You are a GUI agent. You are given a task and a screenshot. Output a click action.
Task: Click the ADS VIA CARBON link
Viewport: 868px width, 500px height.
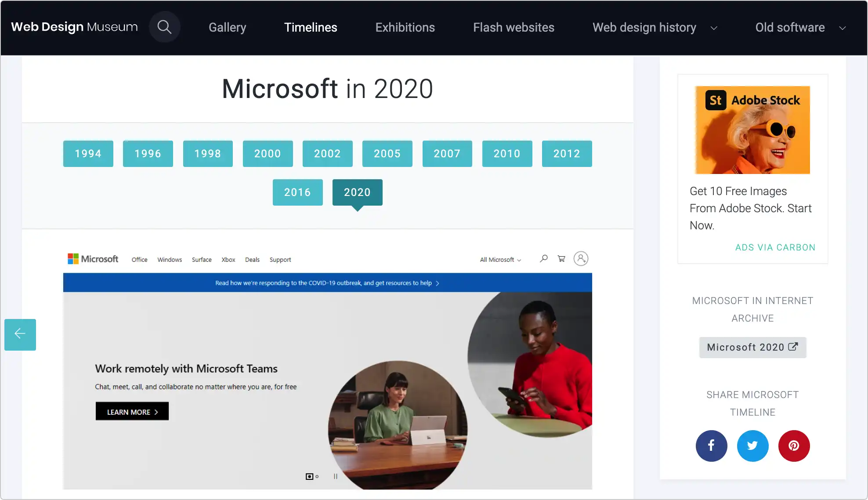[x=775, y=247]
